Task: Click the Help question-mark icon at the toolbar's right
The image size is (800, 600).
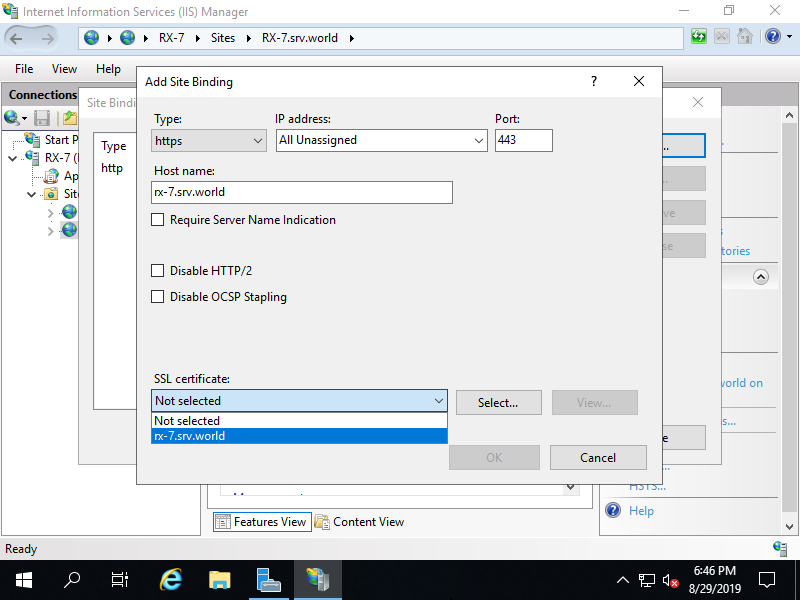Action: [x=773, y=36]
